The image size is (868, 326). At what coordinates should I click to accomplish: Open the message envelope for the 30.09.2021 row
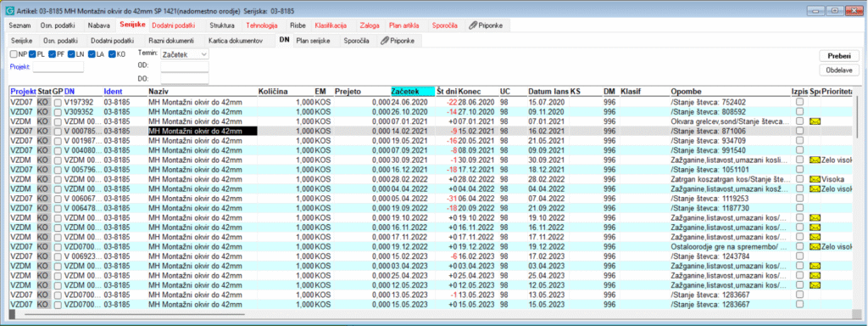coord(815,160)
